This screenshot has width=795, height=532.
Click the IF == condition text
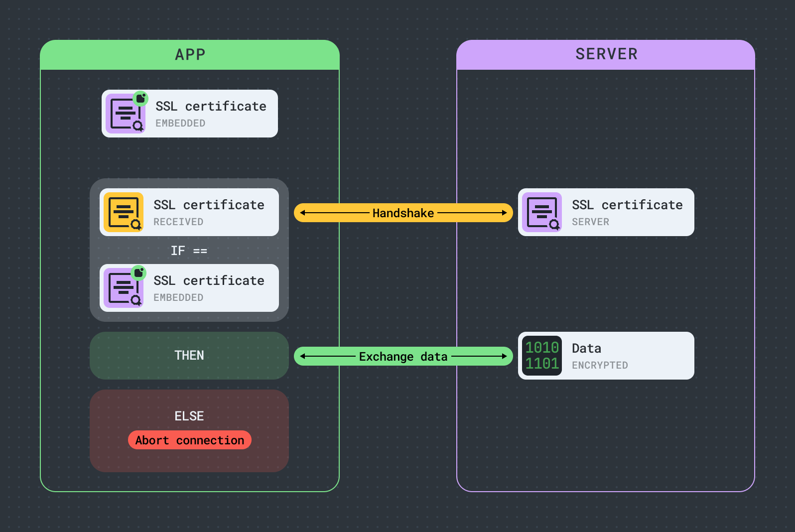pos(189,251)
